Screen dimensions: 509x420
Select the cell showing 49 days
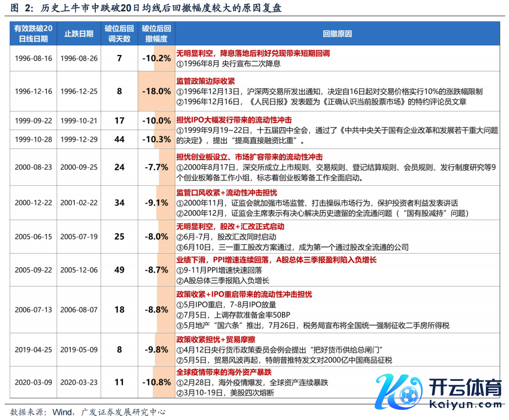(x=119, y=270)
